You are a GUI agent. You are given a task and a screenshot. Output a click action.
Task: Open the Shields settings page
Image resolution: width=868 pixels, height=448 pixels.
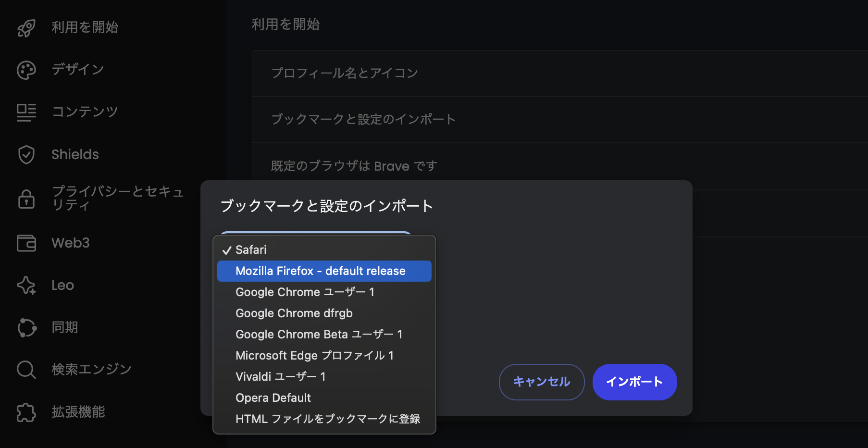pos(75,154)
